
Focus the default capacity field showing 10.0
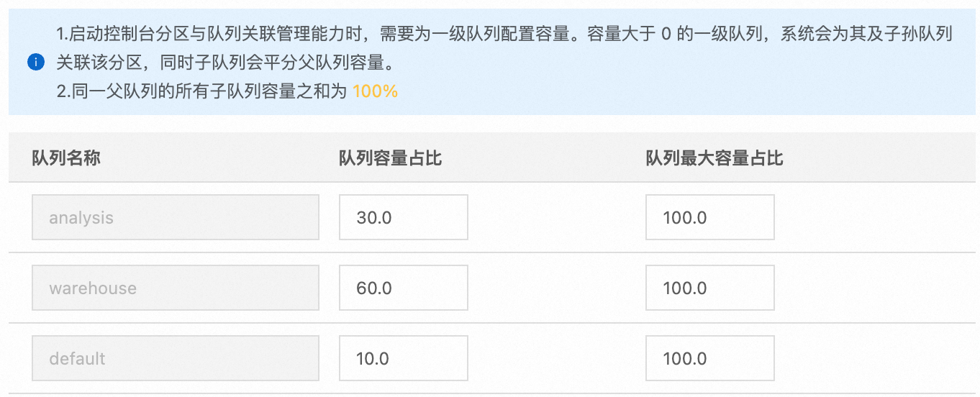tap(403, 358)
